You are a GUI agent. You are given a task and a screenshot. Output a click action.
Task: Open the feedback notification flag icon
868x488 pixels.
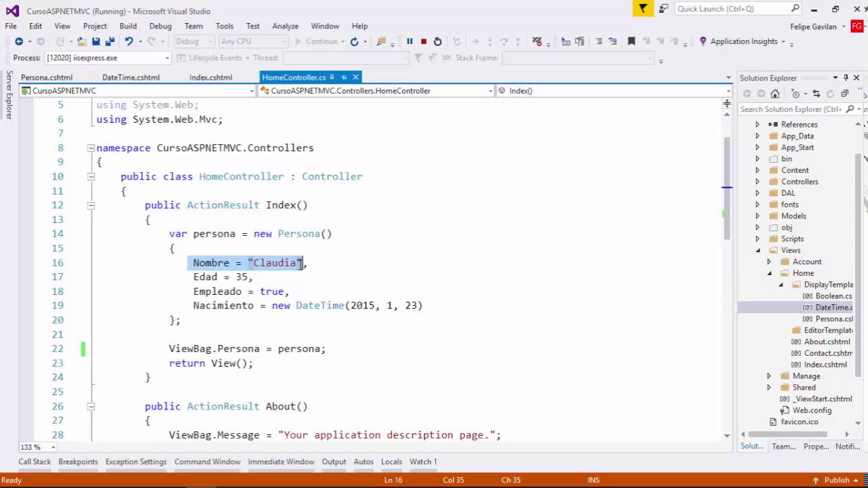pos(642,8)
